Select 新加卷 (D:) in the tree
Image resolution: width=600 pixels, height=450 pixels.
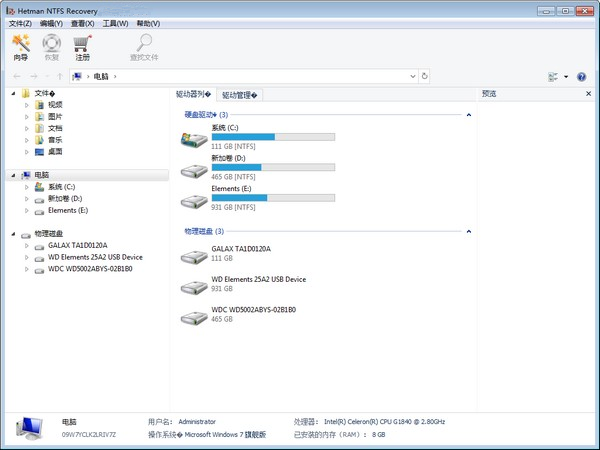pos(65,199)
